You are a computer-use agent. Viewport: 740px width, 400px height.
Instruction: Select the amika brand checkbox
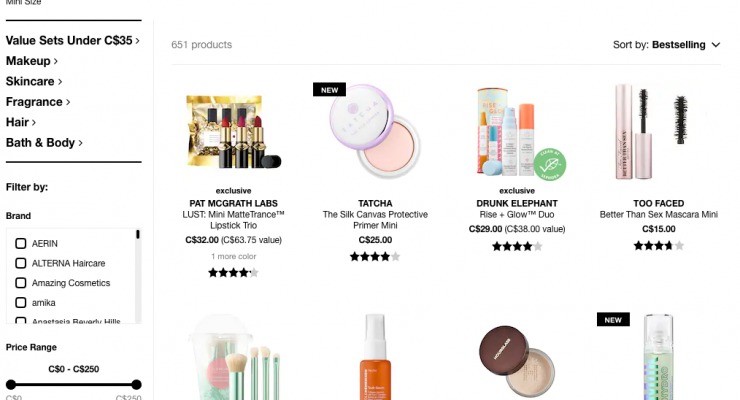20,302
